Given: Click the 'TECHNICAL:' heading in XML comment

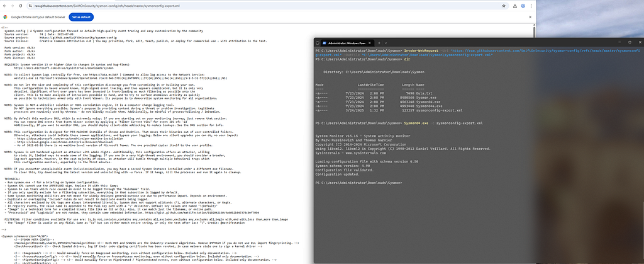Looking at the screenshot, I should point(13,180).
